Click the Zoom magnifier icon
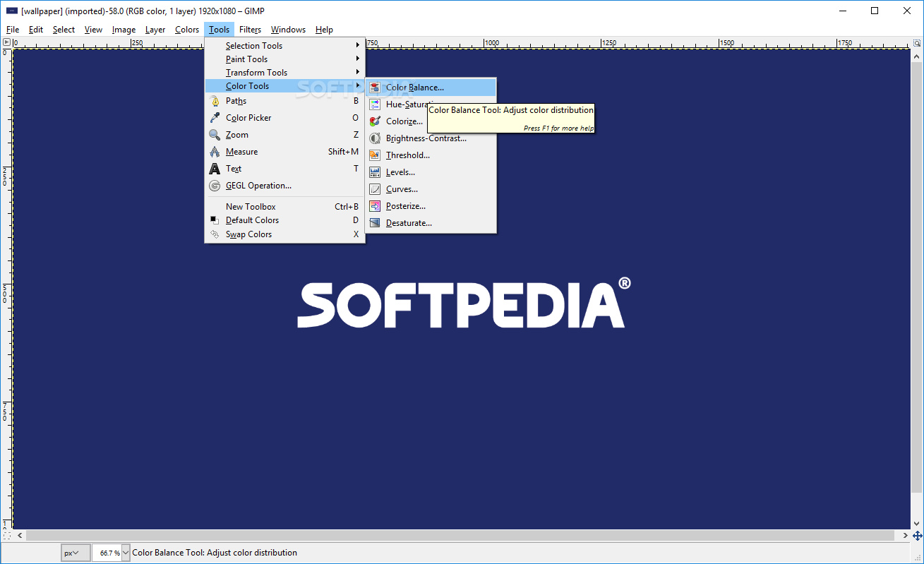This screenshot has height=564, width=924. pyautogui.click(x=215, y=135)
